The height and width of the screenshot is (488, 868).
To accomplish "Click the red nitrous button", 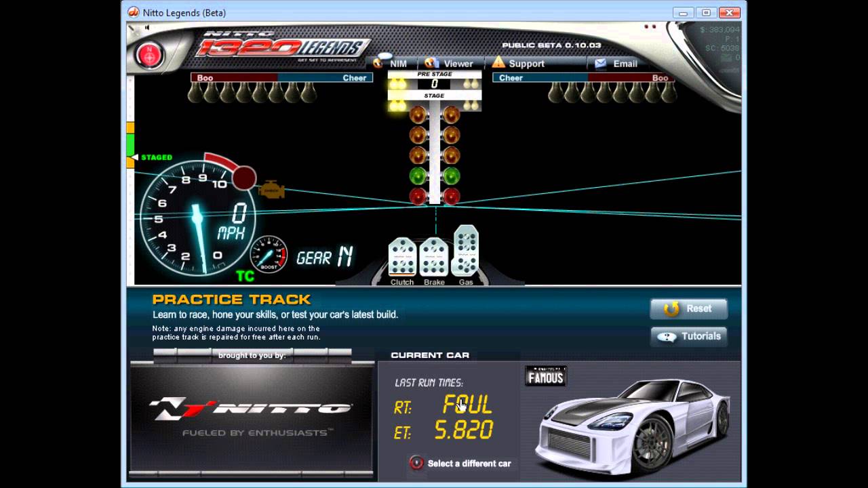I will [x=149, y=55].
